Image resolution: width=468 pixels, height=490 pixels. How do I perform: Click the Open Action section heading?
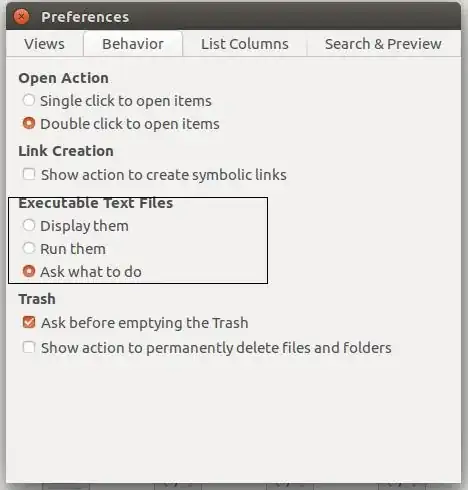coord(63,78)
